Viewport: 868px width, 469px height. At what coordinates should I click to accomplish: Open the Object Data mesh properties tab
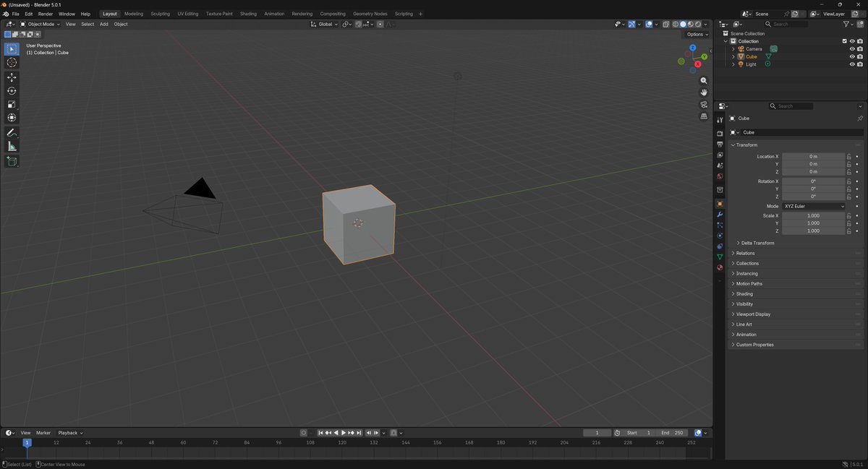720,257
